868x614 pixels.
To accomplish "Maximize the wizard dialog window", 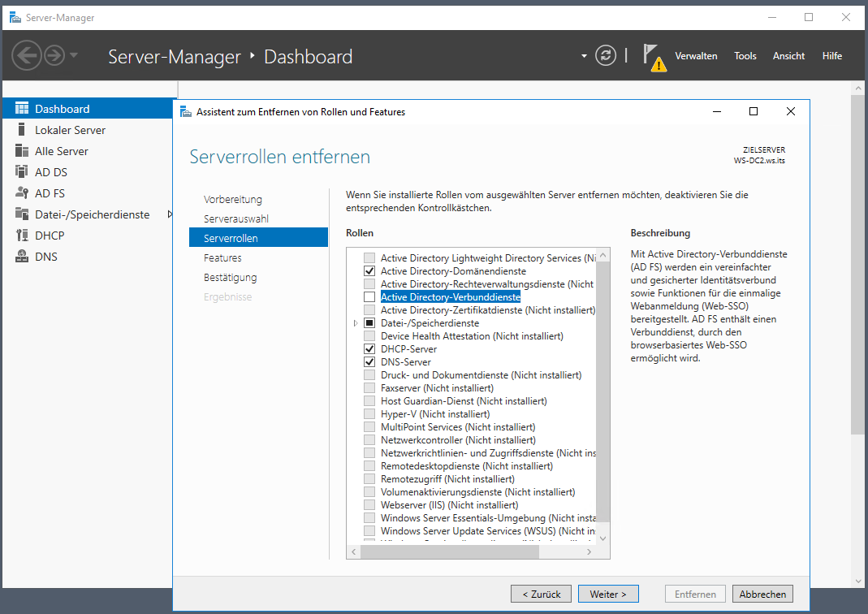I will [754, 112].
